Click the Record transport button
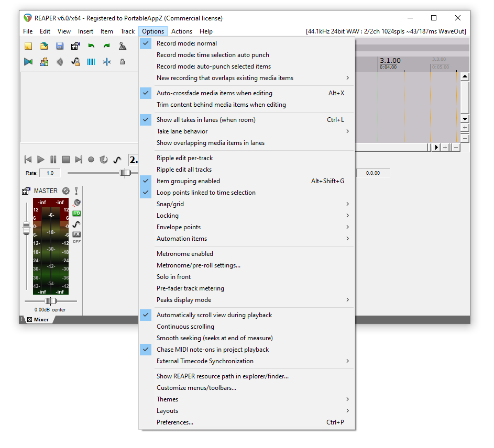 click(91, 160)
